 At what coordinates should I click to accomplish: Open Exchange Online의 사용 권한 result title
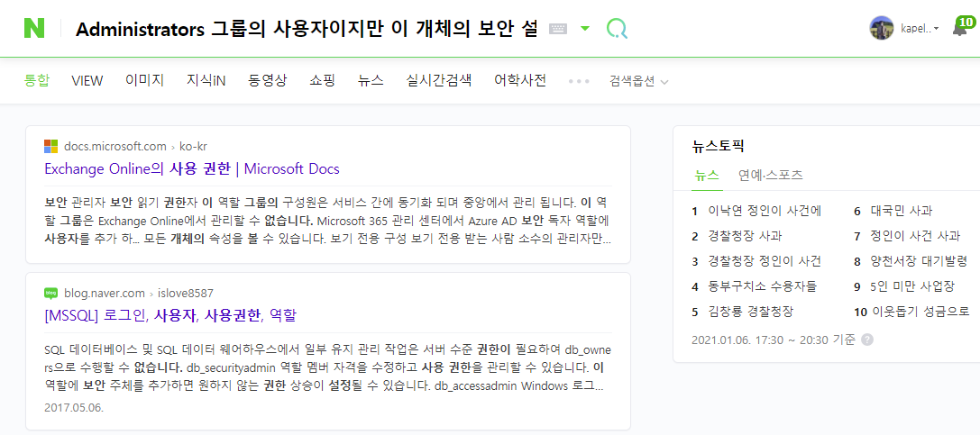[192, 169]
